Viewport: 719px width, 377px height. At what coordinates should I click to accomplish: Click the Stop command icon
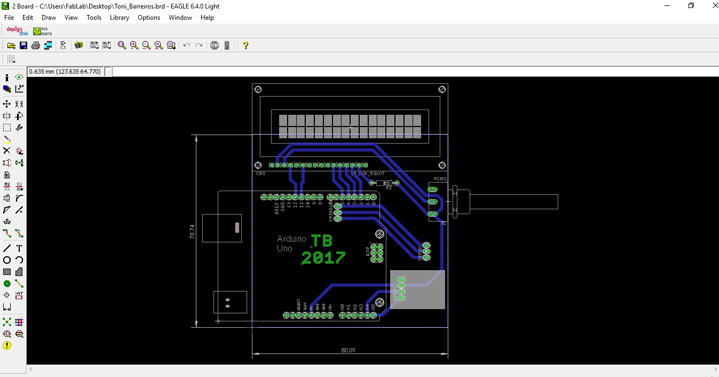[x=214, y=45]
